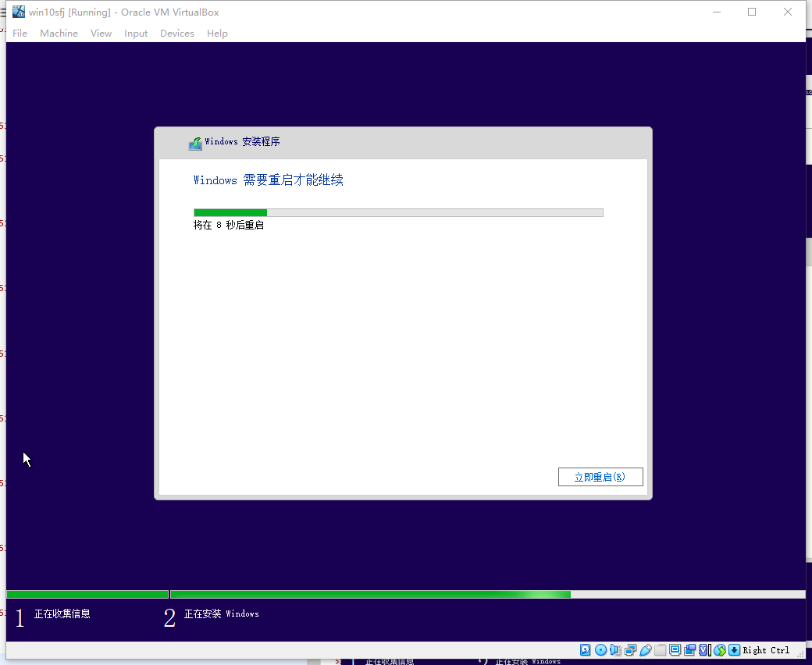Open the Help menu

pyautogui.click(x=217, y=33)
